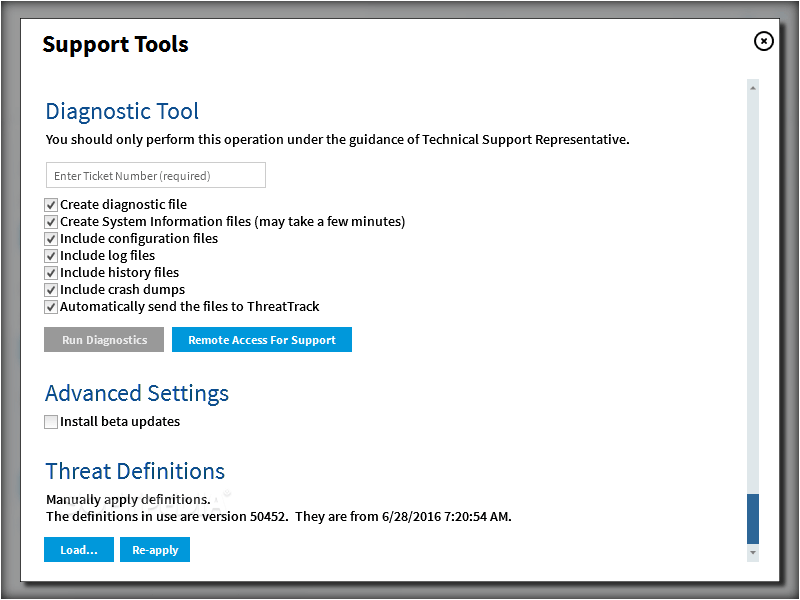Toggle Include history files checkbox
This screenshot has width=800, height=600.
tap(51, 273)
